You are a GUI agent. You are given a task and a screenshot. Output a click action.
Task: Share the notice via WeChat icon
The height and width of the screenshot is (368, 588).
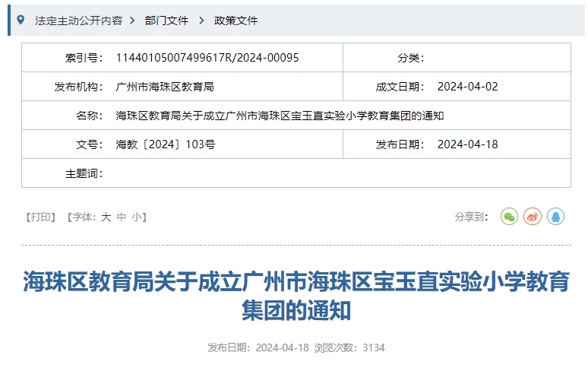click(509, 217)
